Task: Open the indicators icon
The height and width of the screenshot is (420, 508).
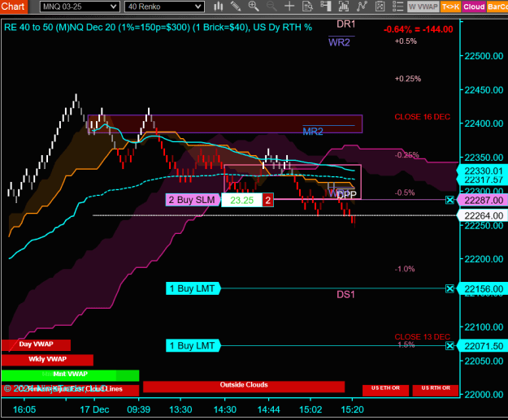Action: click(x=362, y=6)
